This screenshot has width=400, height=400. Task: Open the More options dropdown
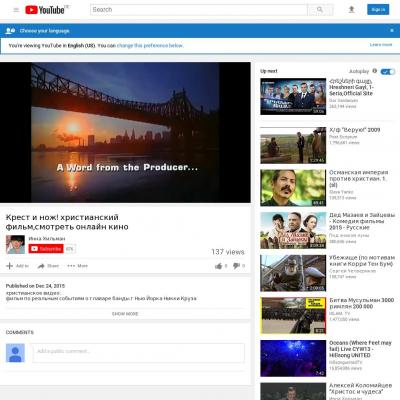point(77,266)
